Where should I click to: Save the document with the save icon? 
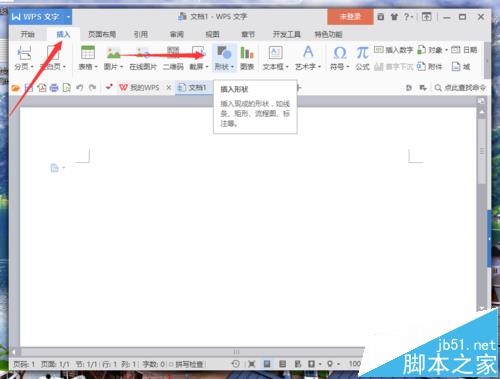(29, 88)
